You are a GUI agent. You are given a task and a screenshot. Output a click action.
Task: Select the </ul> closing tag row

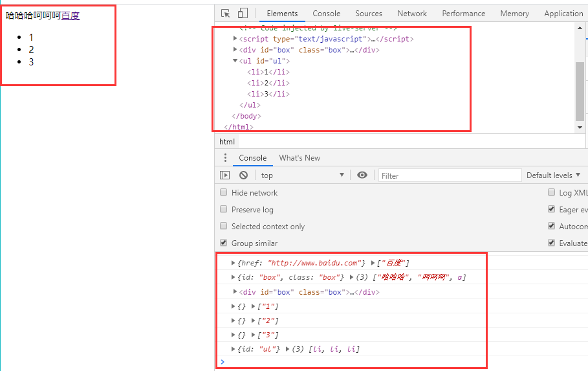tap(250, 105)
